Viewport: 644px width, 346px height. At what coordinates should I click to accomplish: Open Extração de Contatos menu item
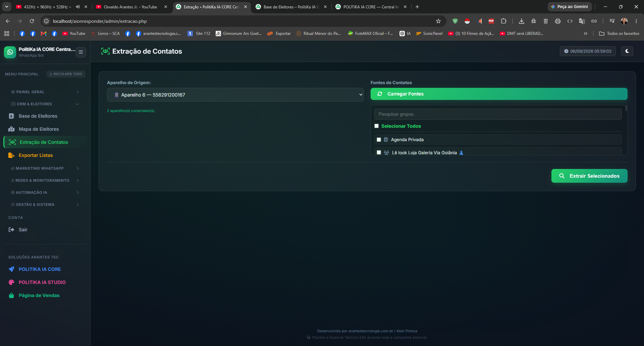[x=45, y=142]
